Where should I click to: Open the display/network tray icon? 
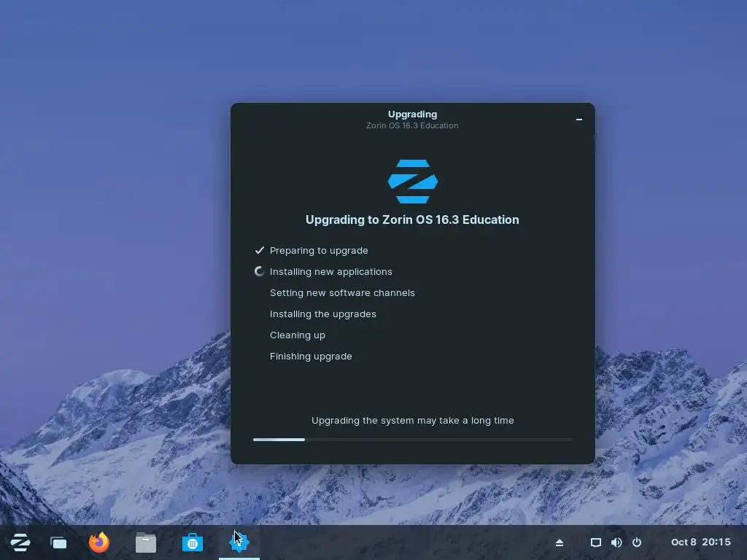pyautogui.click(x=595, y=542)
